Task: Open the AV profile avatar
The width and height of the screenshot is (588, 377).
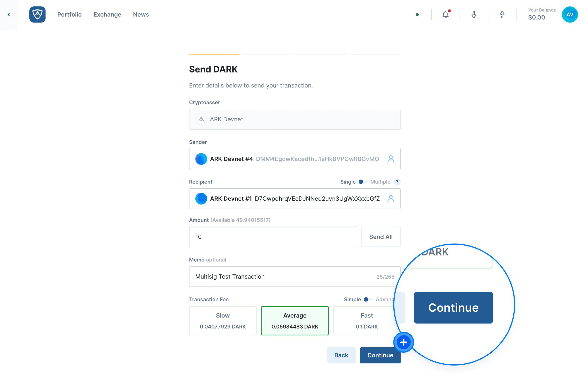Action: (570, 14)
